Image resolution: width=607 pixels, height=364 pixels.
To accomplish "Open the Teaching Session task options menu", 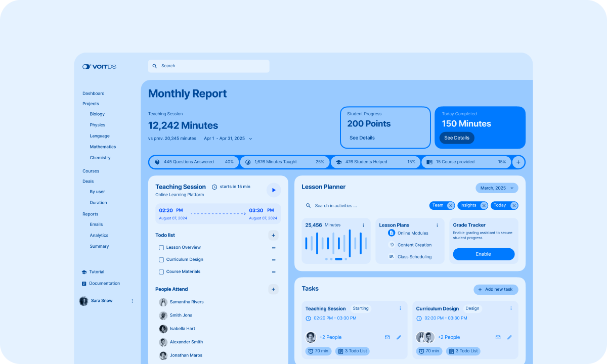I will click(x=400, y=308).
